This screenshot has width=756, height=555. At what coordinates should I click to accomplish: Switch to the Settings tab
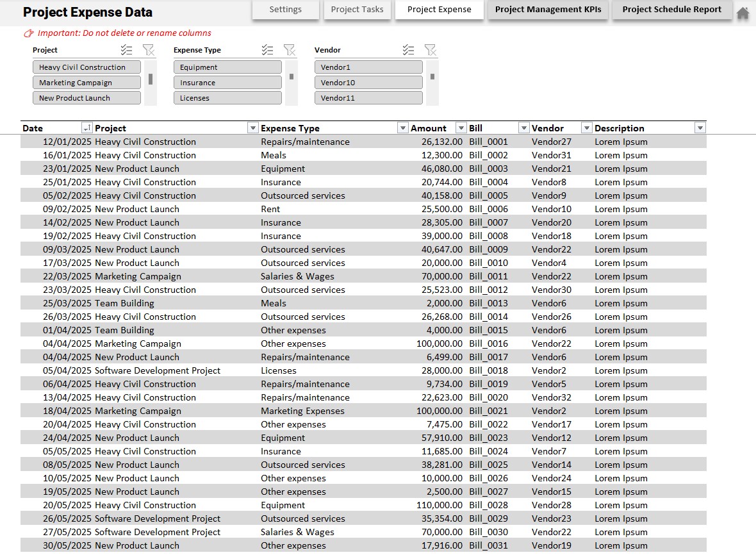pos(285,10)
